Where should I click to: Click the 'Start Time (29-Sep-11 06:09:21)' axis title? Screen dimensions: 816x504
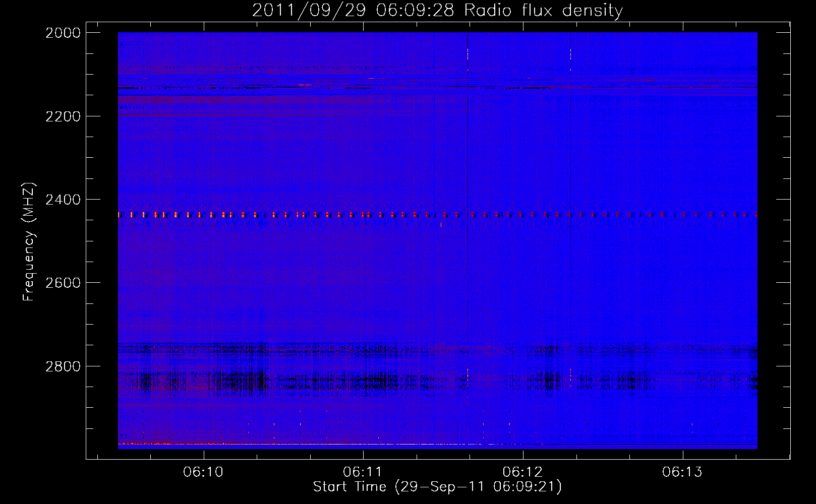(x=437, y=487)
